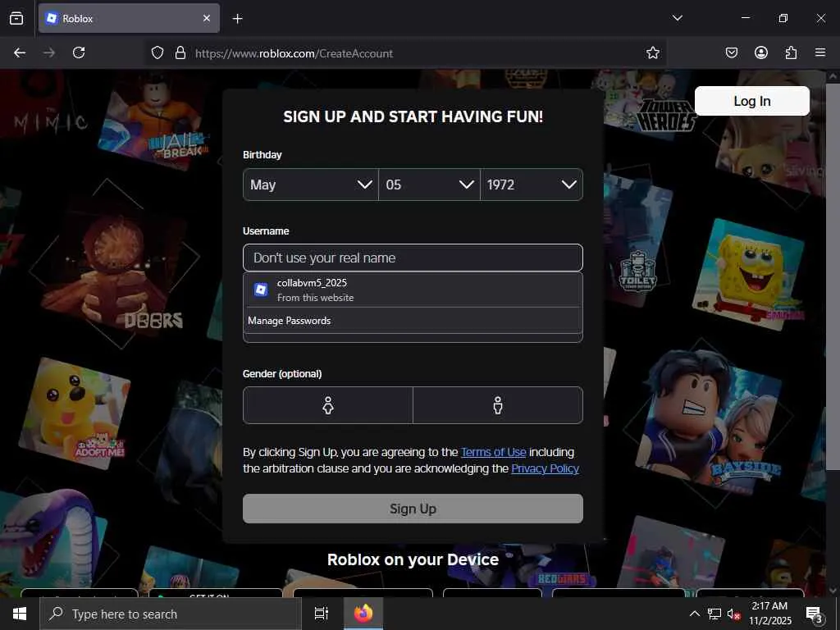Go back to previous page
The height and width of the screenshot is (630, 840).
[x=20, y=52]
